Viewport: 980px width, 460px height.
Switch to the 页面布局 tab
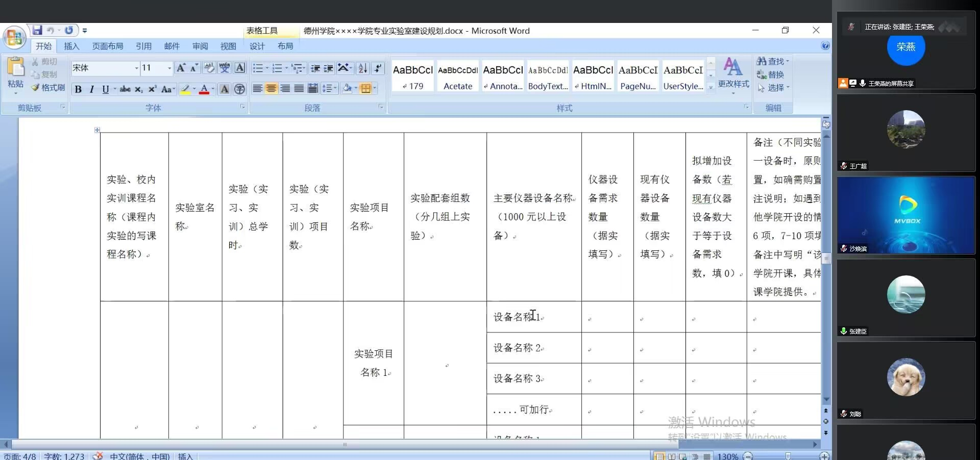pyautogui.click(x=108, y=46)
